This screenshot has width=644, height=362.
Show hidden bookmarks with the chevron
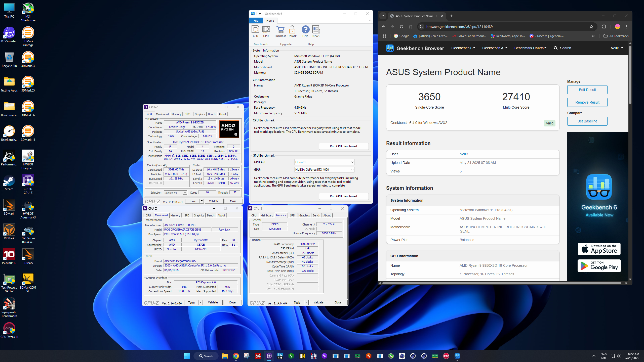pyautogui.click(x=593, y=36)
